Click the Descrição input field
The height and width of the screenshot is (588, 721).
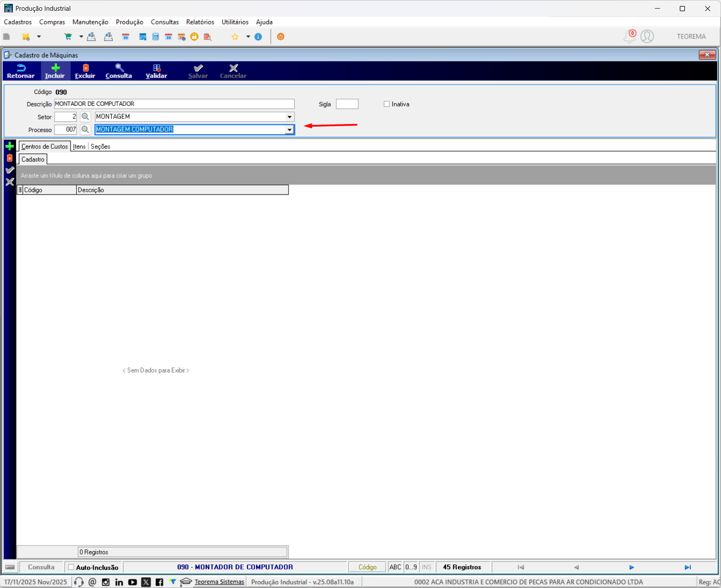coord(174,104)
